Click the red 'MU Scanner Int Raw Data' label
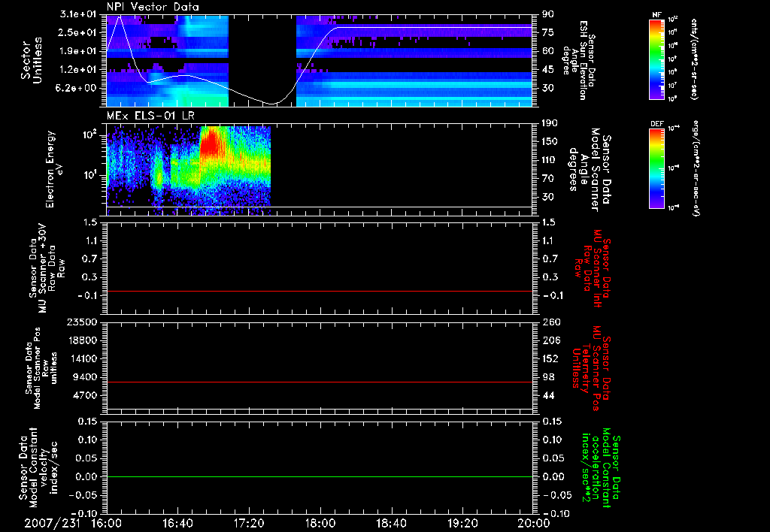The image size is (770, 532). tap(591, 268)
